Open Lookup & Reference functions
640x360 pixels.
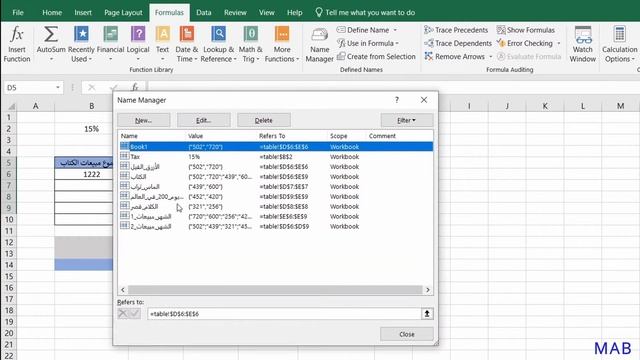pyautogui.click(x=218, y=44)
